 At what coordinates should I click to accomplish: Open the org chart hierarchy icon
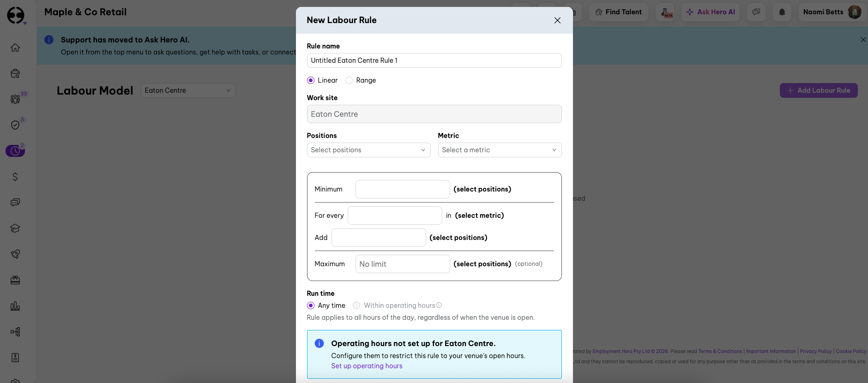[x=15, y=332]
